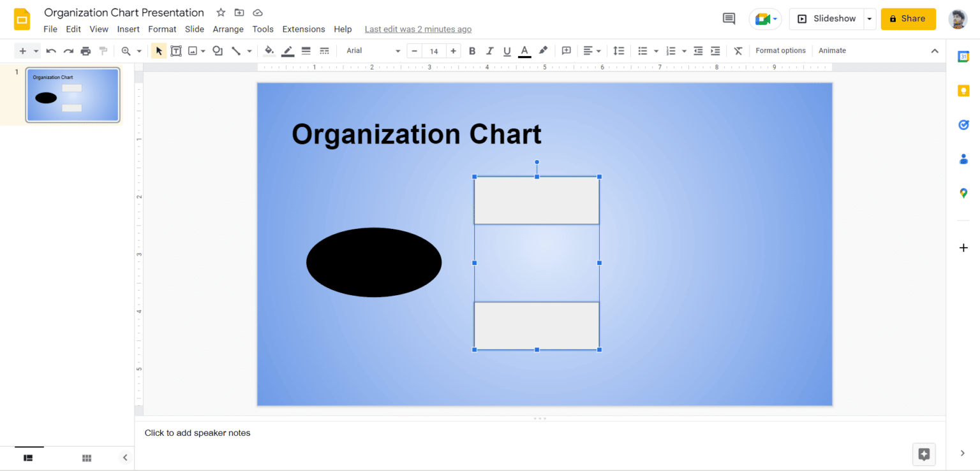Screen dimensions: 980x471
Task: Open the Present dropdown arrow
Action: (868, 18)
